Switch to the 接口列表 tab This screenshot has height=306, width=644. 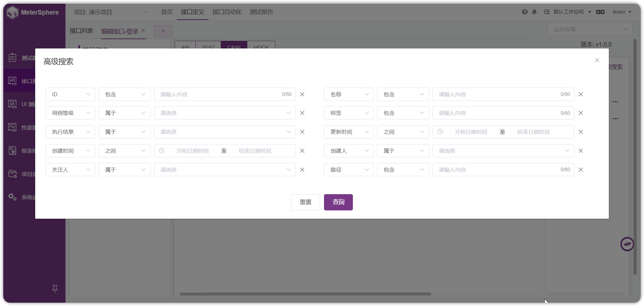tap(81, 31)
